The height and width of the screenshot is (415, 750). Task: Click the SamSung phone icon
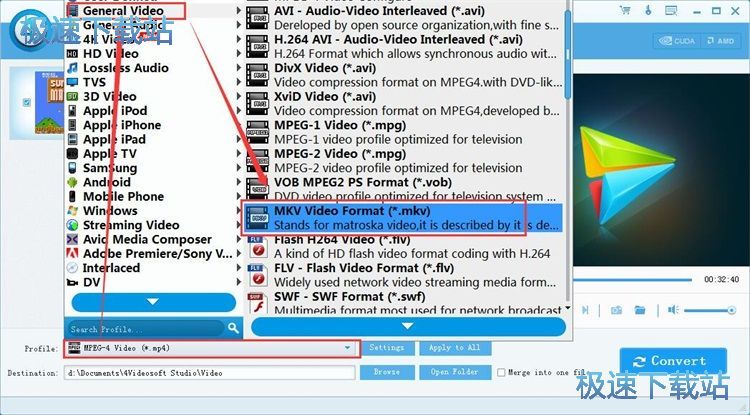pyautogui.click(x=72, y=168)
